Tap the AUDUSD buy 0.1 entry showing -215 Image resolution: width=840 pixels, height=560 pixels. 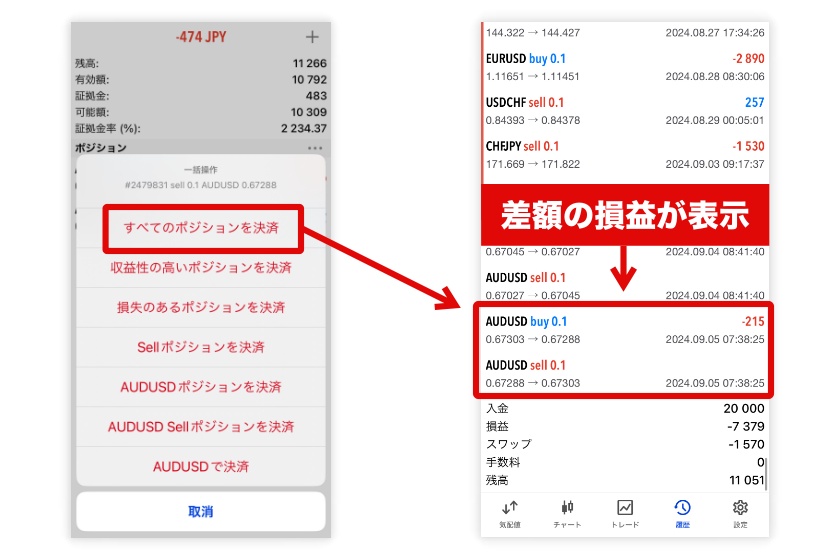[624, 330]
